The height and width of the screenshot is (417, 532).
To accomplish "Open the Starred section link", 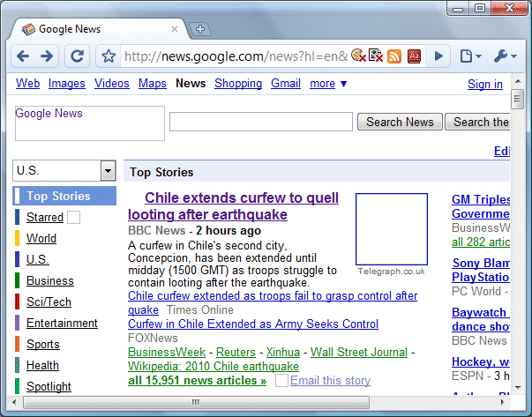I will pyautogui.click(x=45, y=217).
